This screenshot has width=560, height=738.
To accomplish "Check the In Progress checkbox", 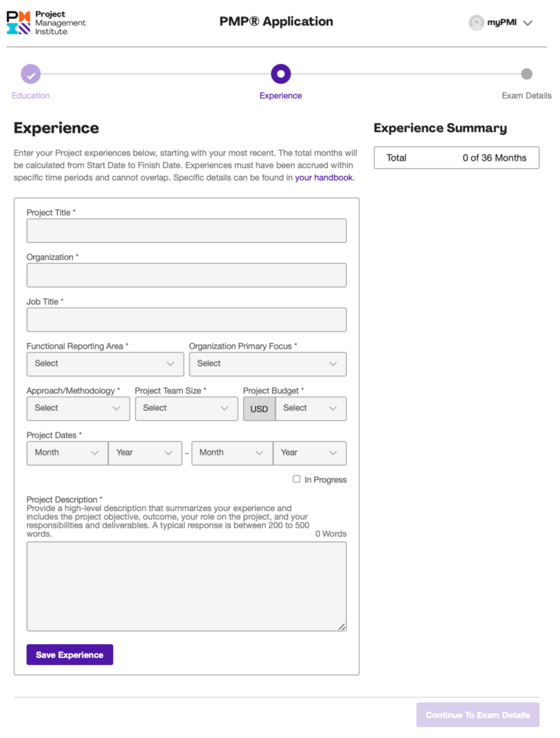I will click(296, 479).
